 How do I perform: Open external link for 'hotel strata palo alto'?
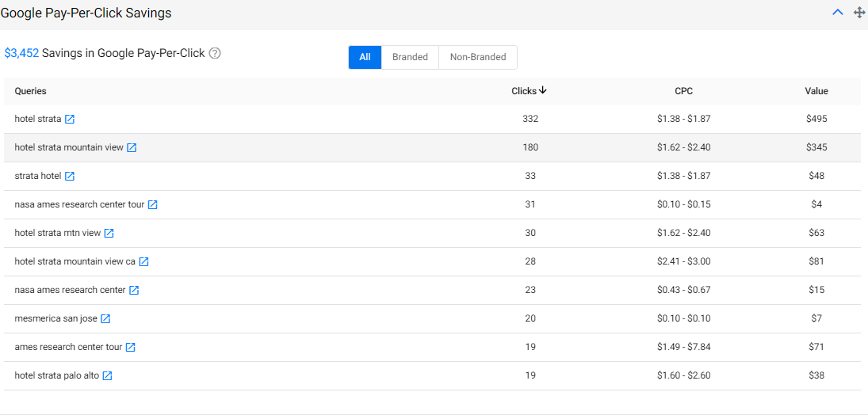point(107,375)
